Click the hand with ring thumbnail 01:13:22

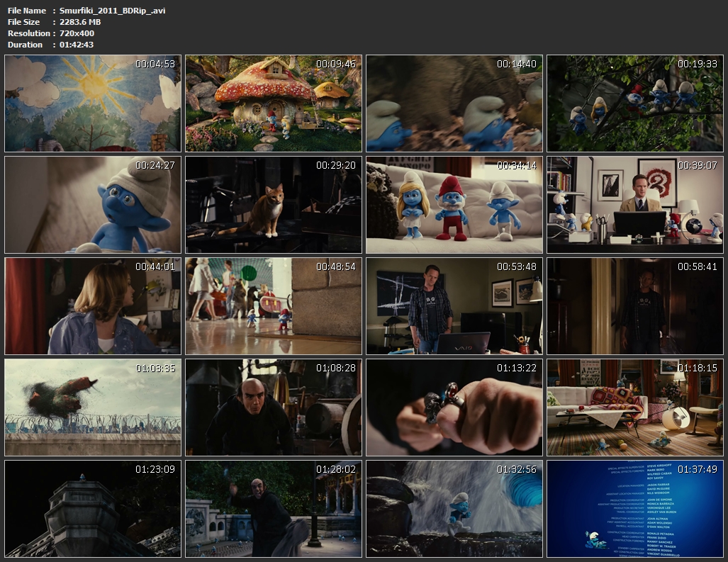[x=454, y=408]
